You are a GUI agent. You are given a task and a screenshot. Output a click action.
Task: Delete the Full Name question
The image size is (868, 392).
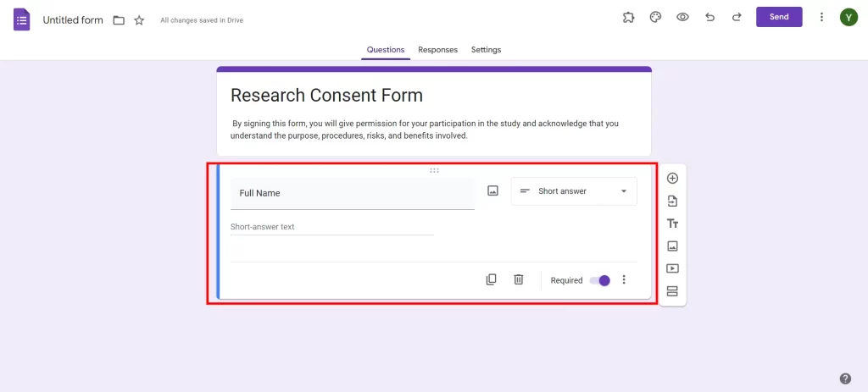(x=518, y=279)
